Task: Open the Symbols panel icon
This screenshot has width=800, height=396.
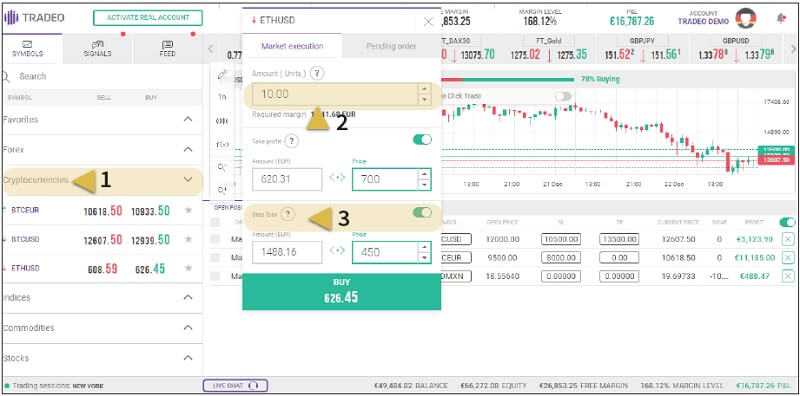Action: (x=28, y=44)
